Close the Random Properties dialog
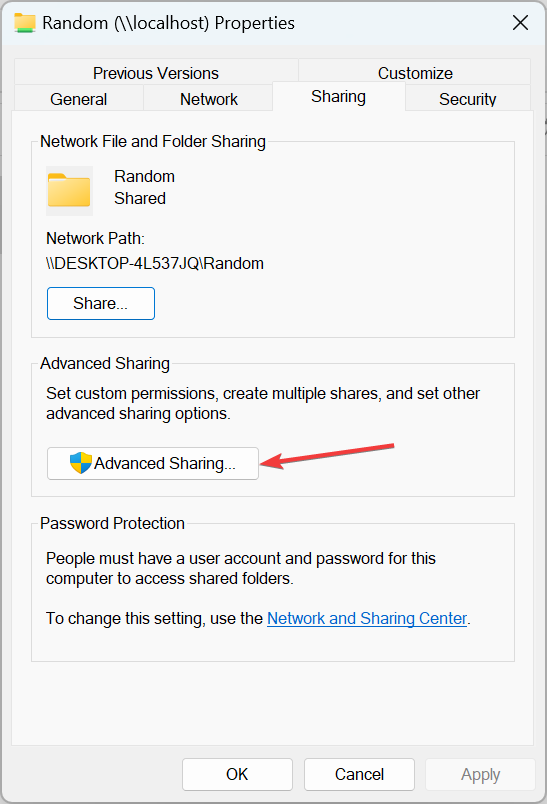547x804 pixels. point(520,23)
